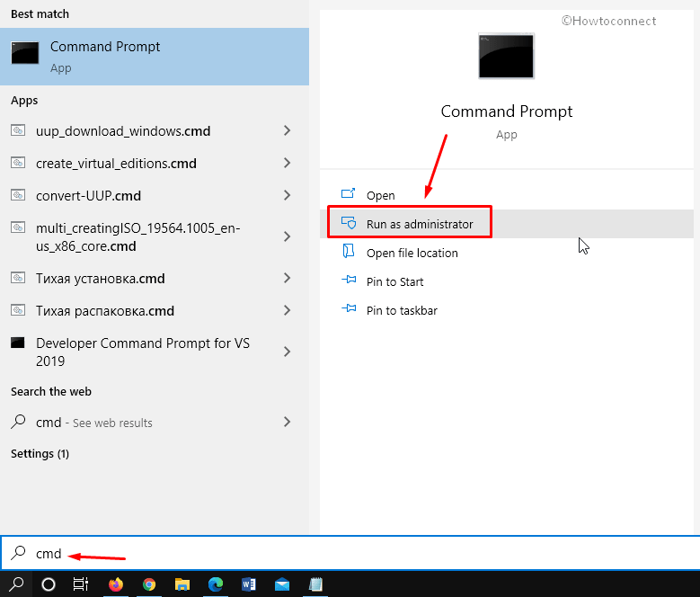Open Cortana from the taskbar
This screenshot has width=700, height=597.
click(x=49, y=584)
